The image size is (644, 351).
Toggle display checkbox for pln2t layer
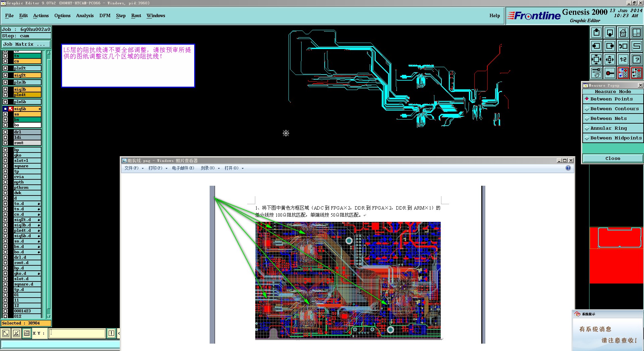5,68
